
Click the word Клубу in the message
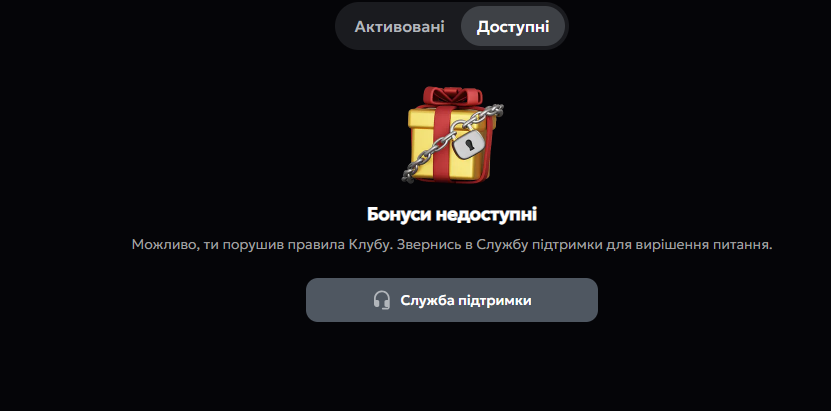tap(371, 245)
